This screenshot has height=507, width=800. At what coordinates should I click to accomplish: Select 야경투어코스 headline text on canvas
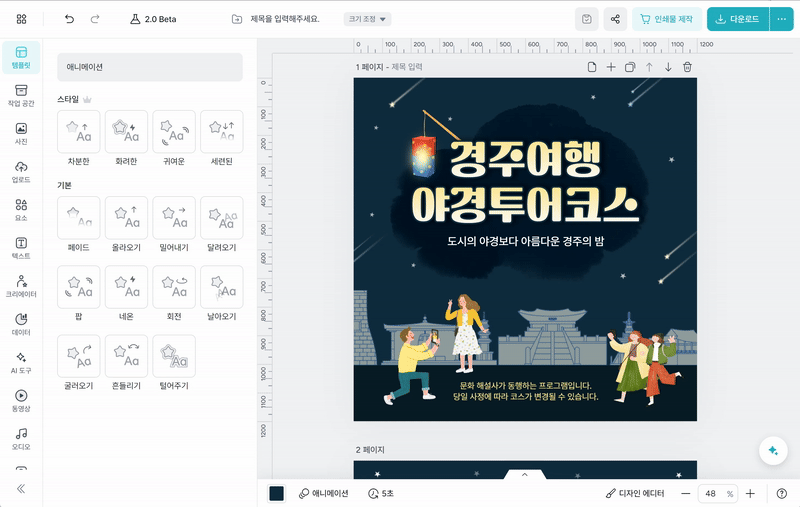pos(525,205)
